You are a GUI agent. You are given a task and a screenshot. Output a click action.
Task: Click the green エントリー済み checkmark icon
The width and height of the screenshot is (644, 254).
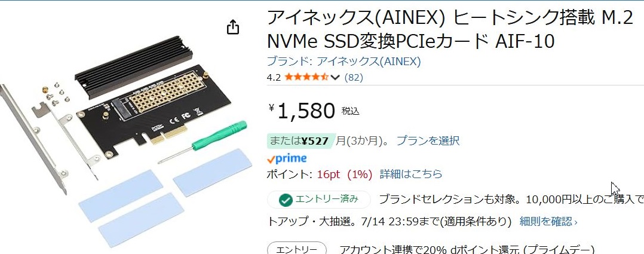pos(286,200)
